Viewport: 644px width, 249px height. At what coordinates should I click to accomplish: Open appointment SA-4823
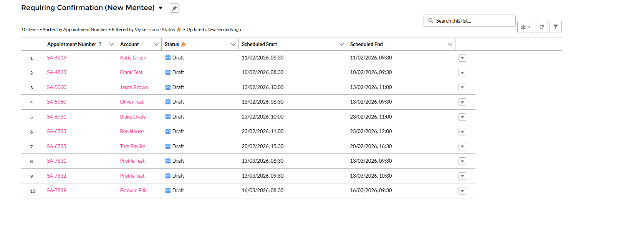[x=56, y=72]
